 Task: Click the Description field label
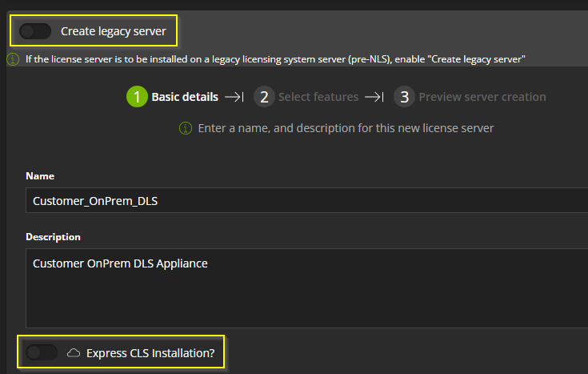53,237
